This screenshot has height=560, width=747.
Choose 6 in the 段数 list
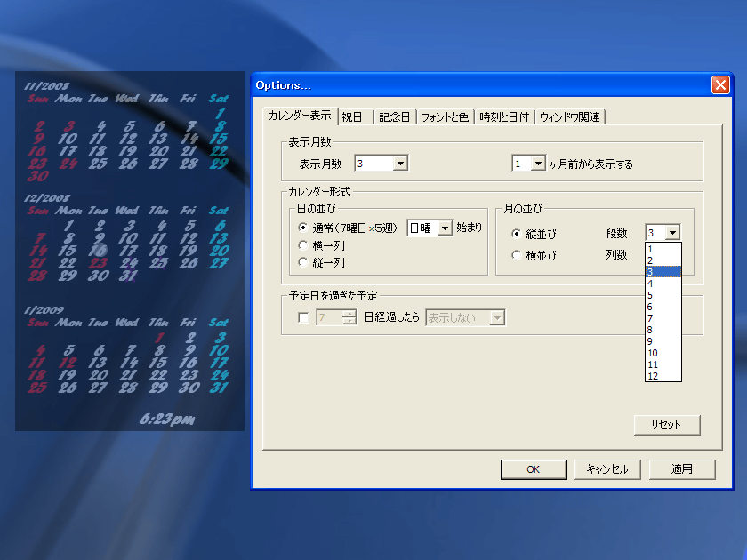click(x=663, y=307)
